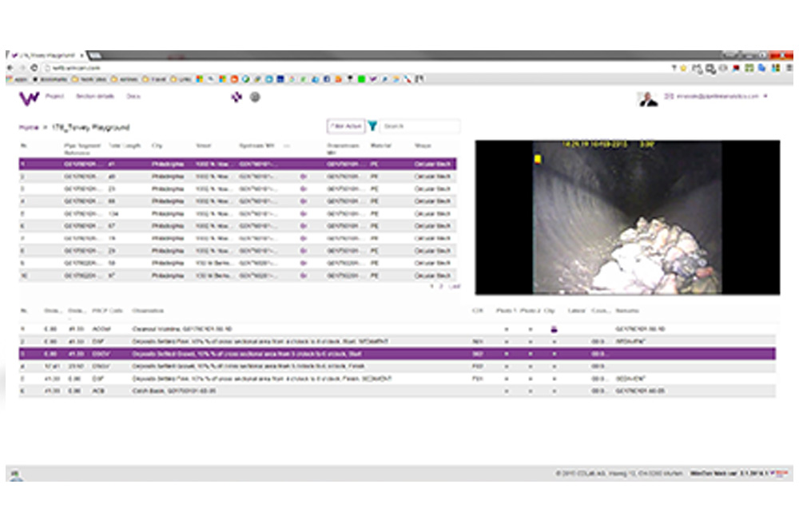This screenshot has height=532, width=799.
Task: Open the Docs menu
Action: pyautogui.click(x=133, y=97)
